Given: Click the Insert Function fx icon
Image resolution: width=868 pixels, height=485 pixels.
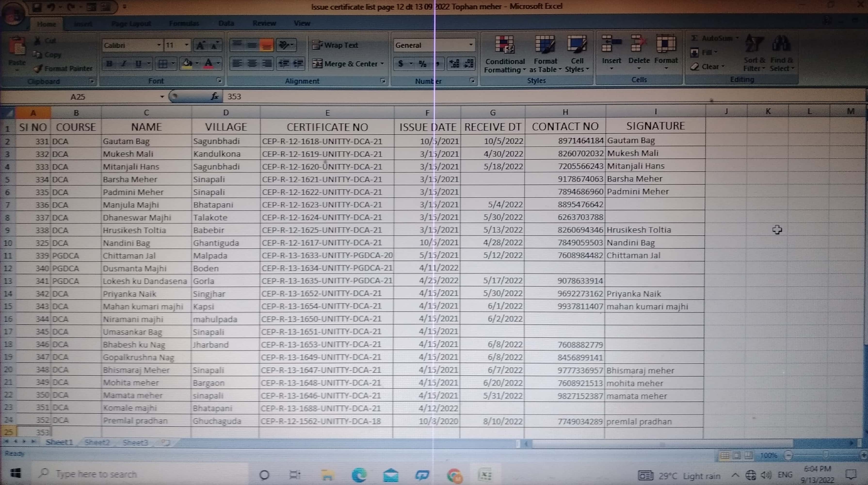Looking at the screenshot, I should pyautogui.click(x=214, y=97).
